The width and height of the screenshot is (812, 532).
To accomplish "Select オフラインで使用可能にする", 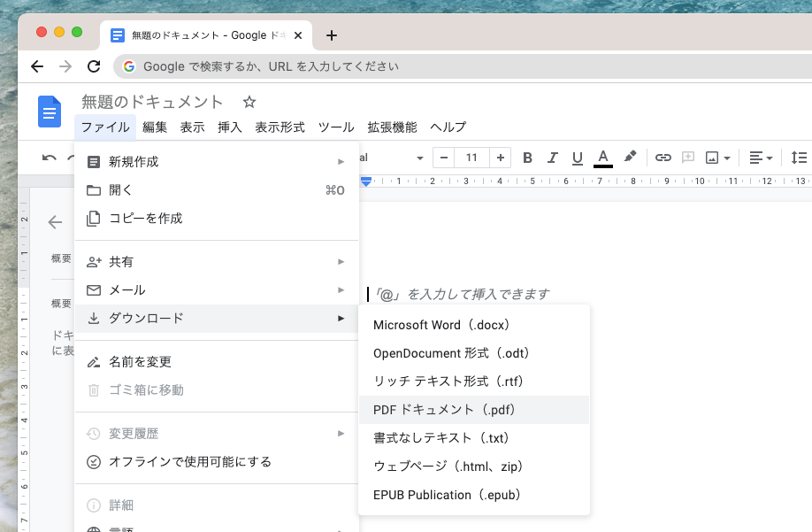I will tap(217, 461).
